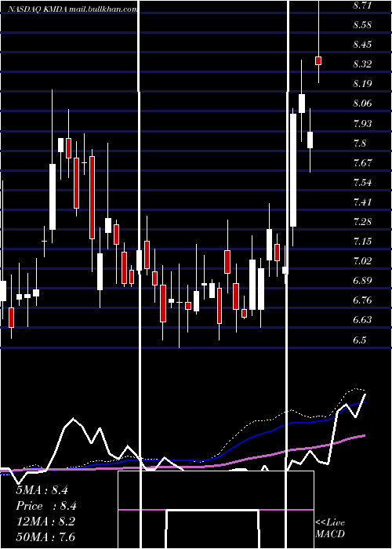Click the 7.15 price axis label

362,241
